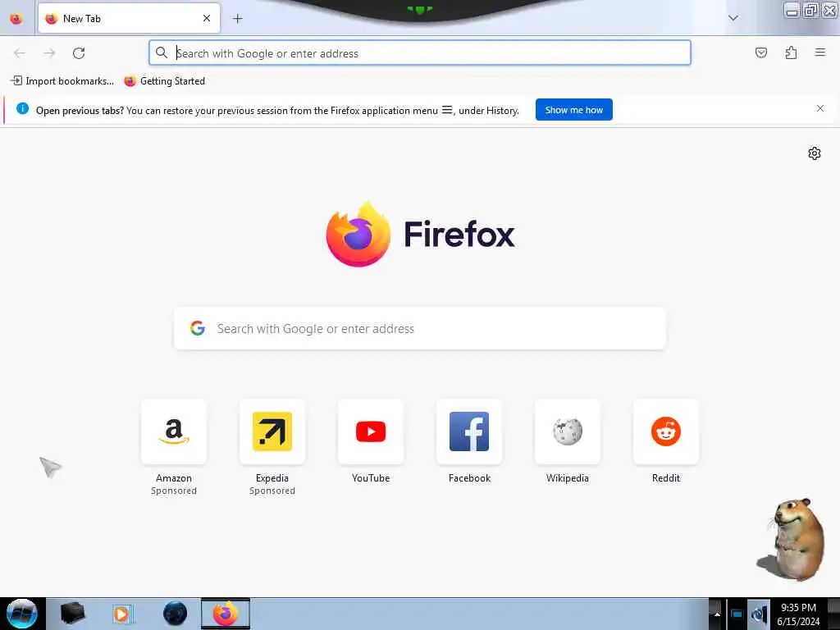The image size is (840, 630).
Task: Open the Save to Pocket icon
Action: coord(760,52)
